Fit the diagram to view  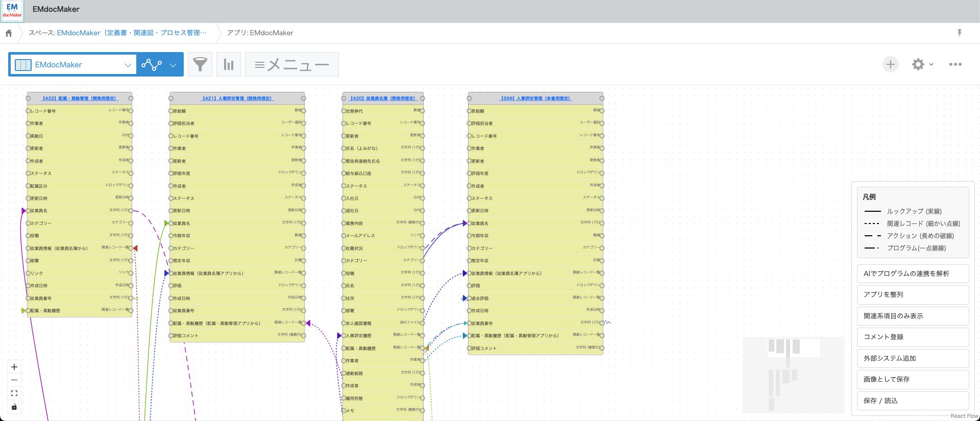coord(14,393)
